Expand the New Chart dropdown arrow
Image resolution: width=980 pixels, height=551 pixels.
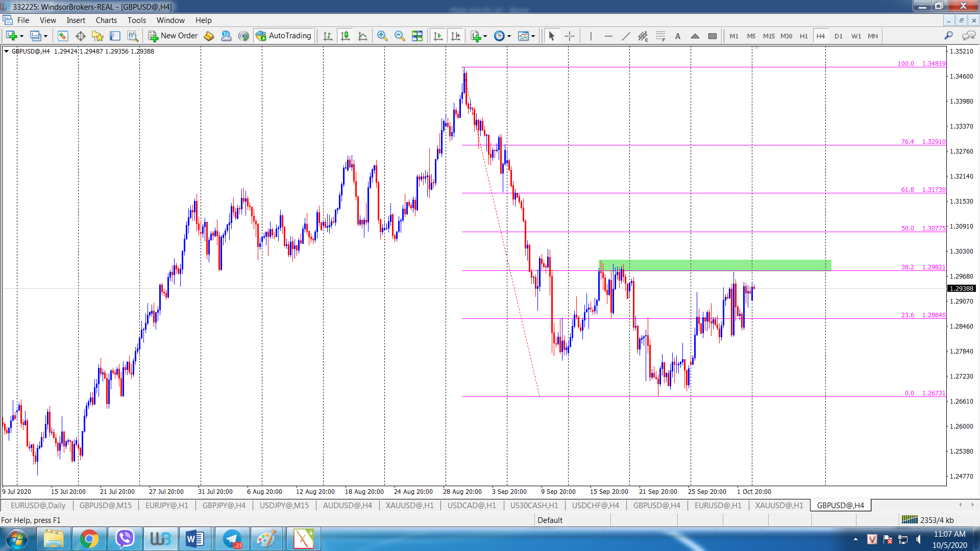pos(21,36)
